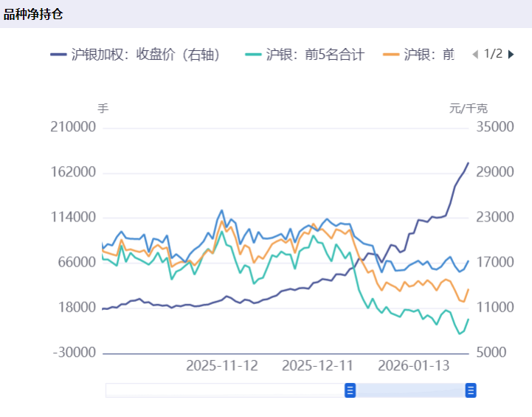Toggle the 沪银加权：收盘价 legend series
532x417 pixels.
coord(136,55)
